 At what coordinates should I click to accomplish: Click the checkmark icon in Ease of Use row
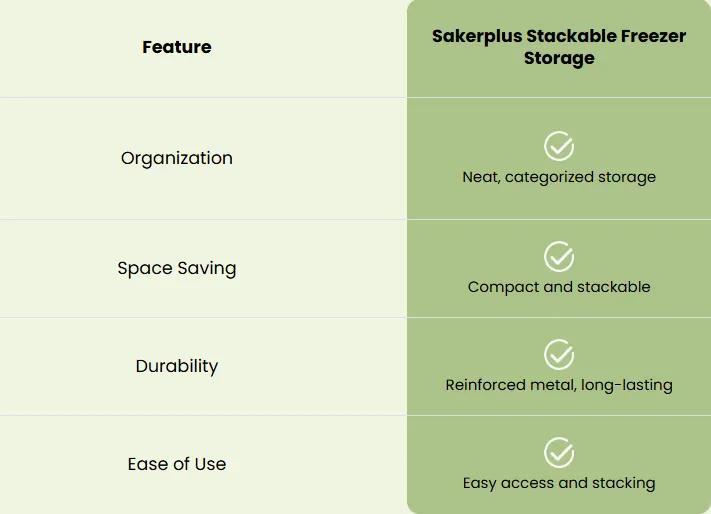[x=559, y=452]
